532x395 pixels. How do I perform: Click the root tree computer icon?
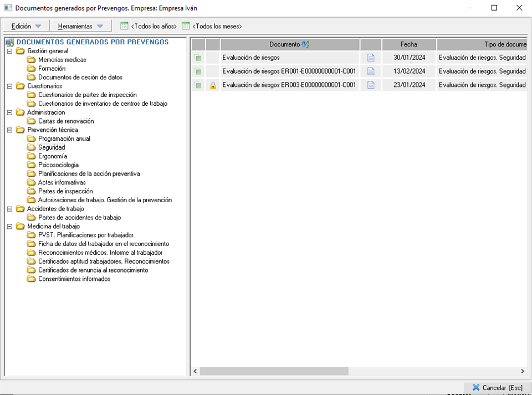tap(9, 42)
